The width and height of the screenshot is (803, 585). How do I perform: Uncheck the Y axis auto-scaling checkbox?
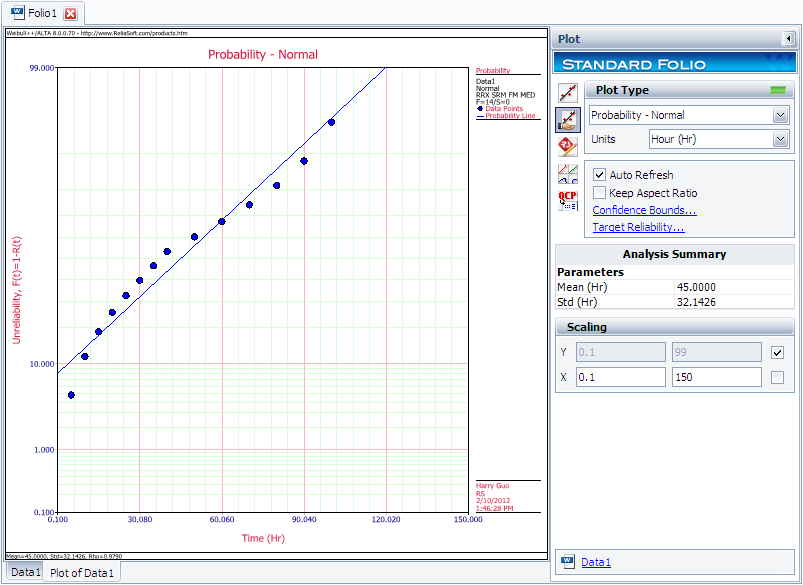(778, 352)
